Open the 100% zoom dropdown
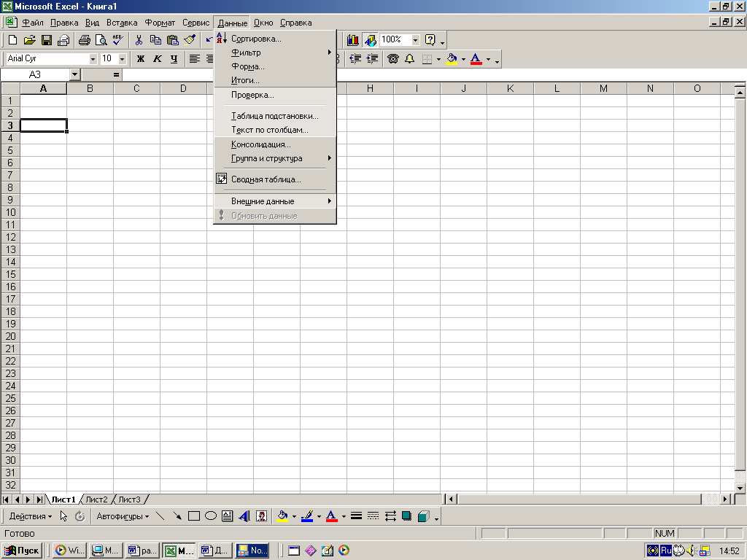747x560 pixels. click(x=415, y=40)
